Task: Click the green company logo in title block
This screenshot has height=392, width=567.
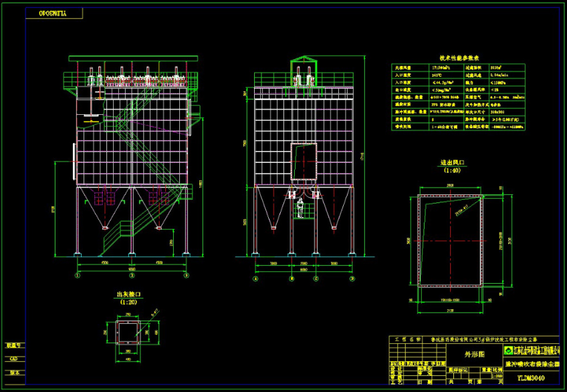Action: (x=509, y=350)
